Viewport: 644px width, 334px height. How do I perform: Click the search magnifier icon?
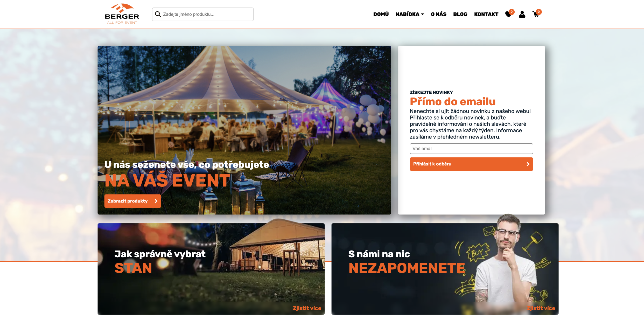158,14
